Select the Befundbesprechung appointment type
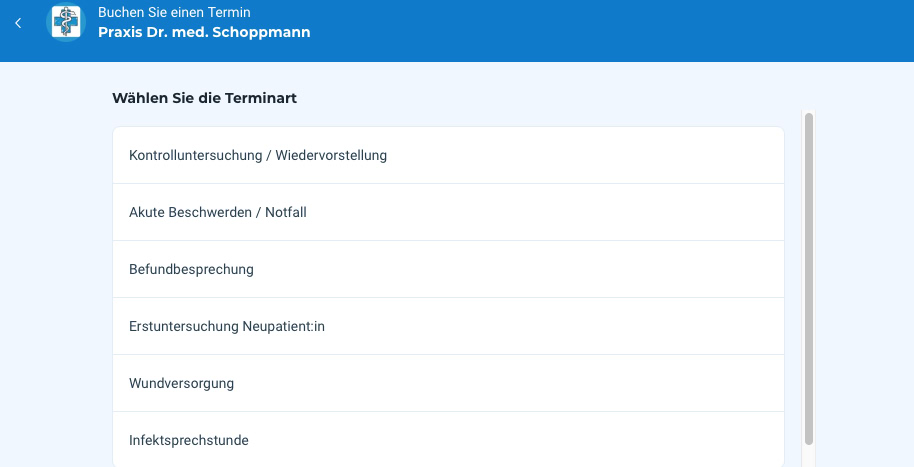This screenshot has height=467, width=914. (x=191, y=269)
